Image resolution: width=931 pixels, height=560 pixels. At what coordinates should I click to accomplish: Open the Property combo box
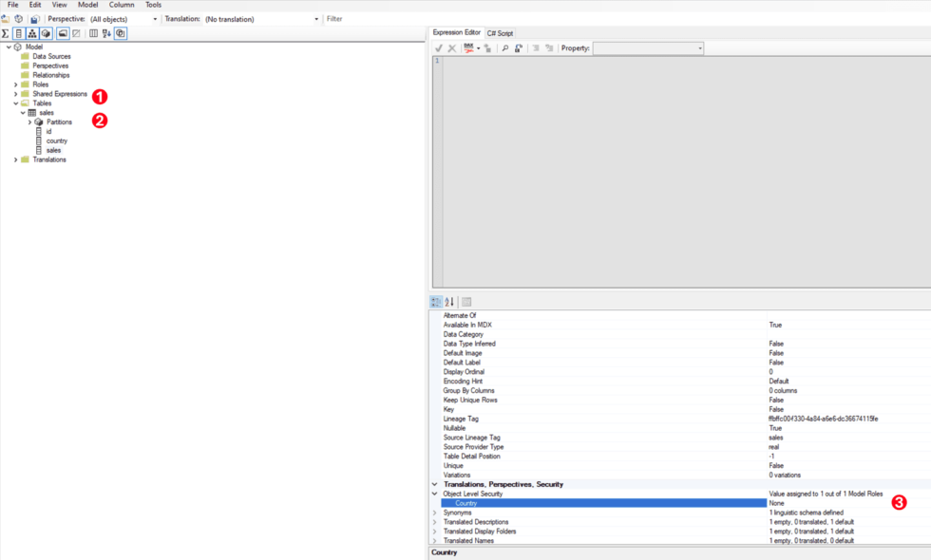648,48
